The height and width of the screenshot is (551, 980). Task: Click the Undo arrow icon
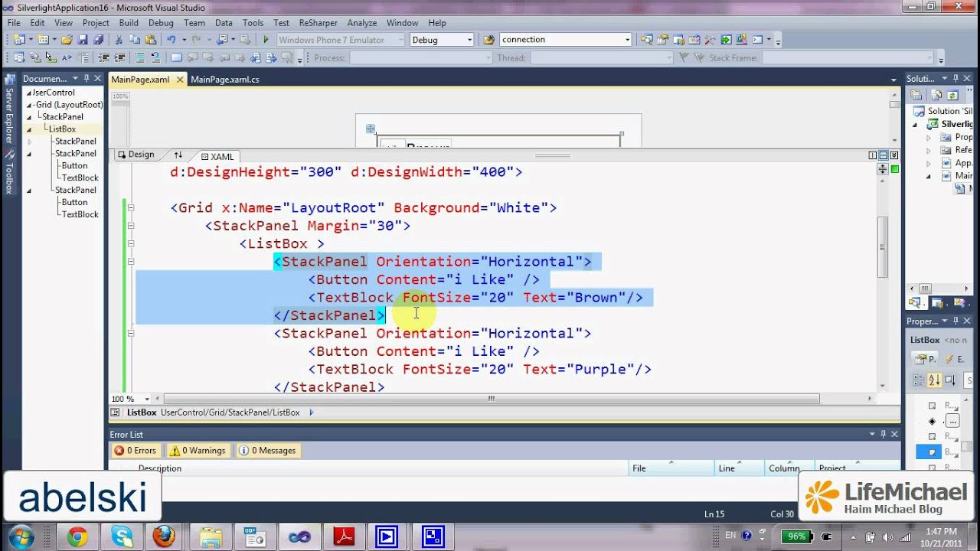(171, 40)
